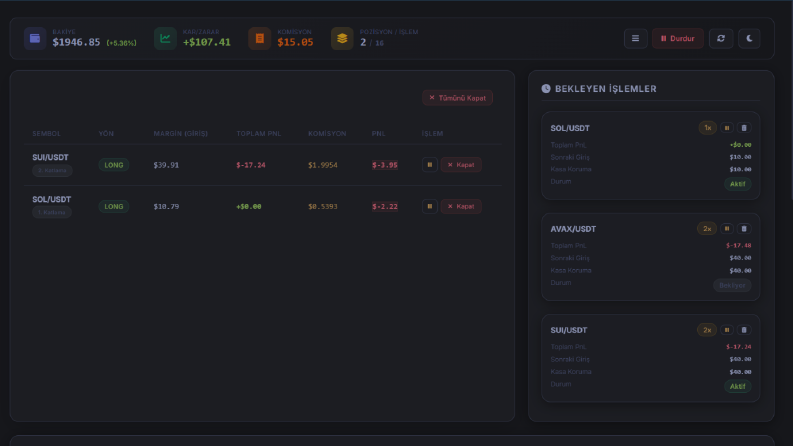Pause the AVAX/USDT pending order card
The image size is (793, 446).
click(727, 229)
